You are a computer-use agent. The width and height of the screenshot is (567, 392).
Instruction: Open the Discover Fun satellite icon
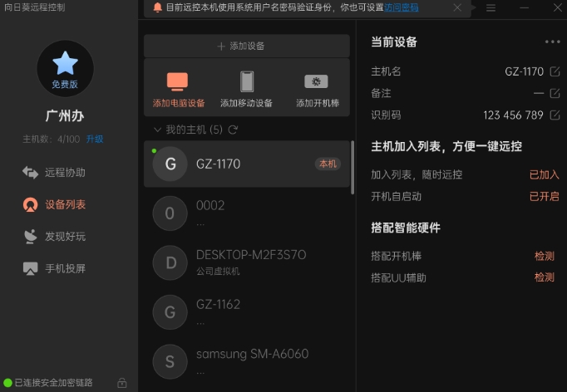[x=31, y=237]
